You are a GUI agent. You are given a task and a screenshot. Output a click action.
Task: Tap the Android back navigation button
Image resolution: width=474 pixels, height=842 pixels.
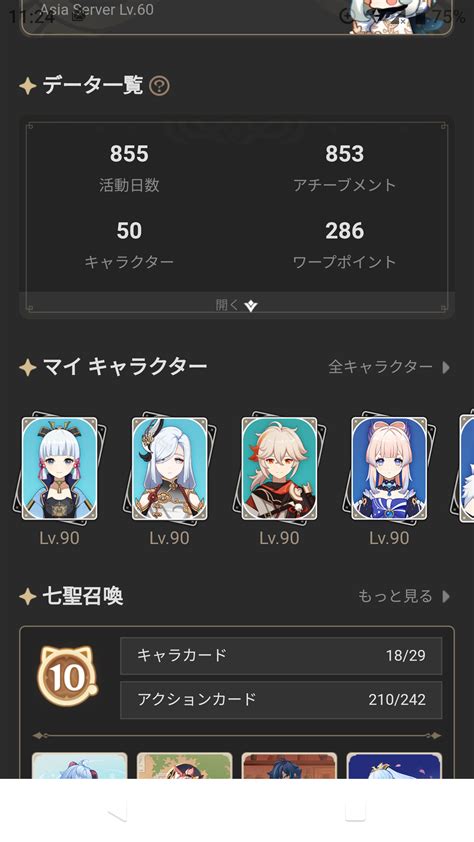(x=119, y=810)
